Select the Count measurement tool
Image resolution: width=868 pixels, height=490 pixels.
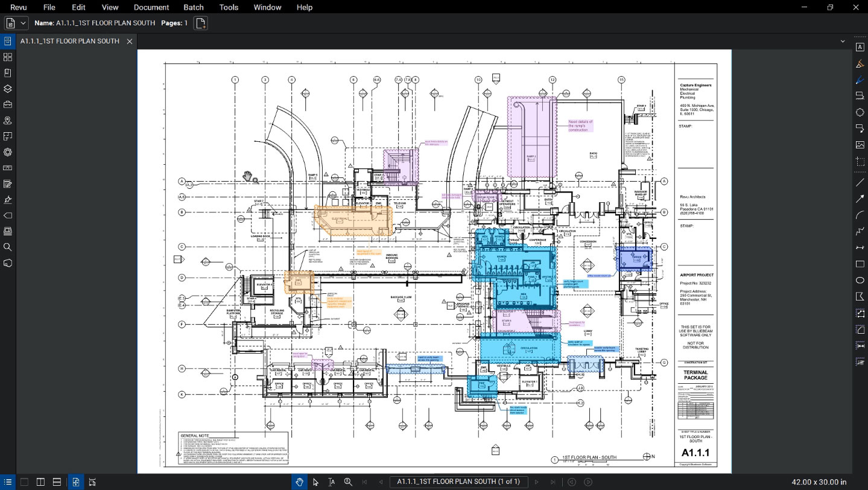[x=860, y=361]
